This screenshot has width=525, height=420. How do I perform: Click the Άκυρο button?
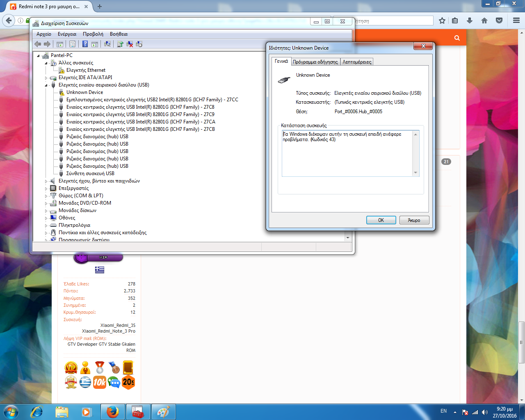pyautogui.click(x=414, y=220)
